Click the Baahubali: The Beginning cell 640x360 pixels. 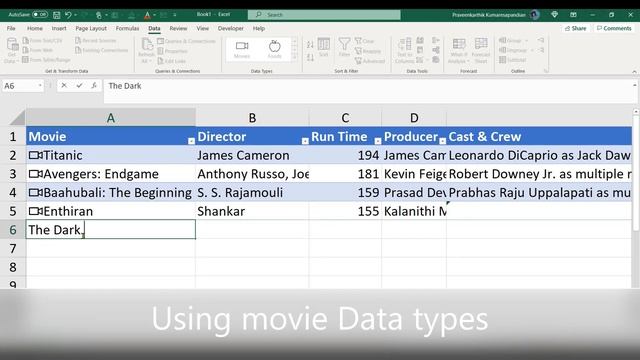tap(111, 193)
